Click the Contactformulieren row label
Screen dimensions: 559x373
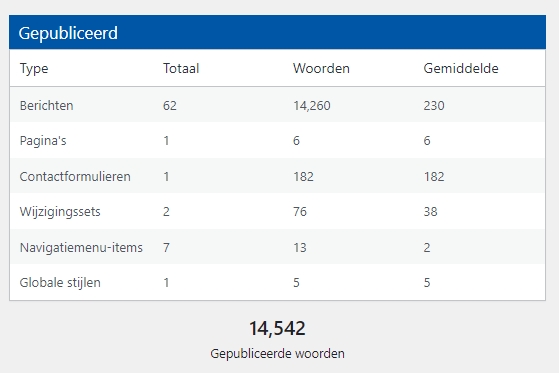coord(75,177)
